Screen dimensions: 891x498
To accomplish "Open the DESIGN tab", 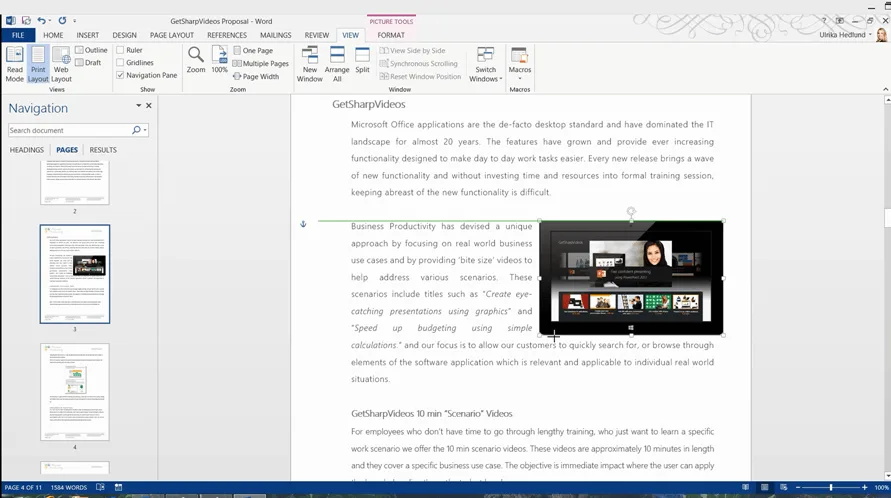I will [124, 35].
